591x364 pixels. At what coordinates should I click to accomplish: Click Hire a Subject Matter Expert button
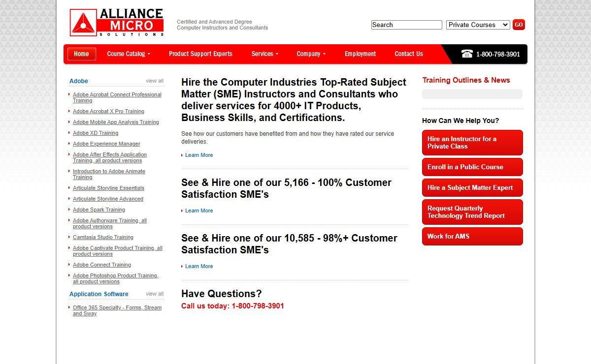tap(472, 188)
